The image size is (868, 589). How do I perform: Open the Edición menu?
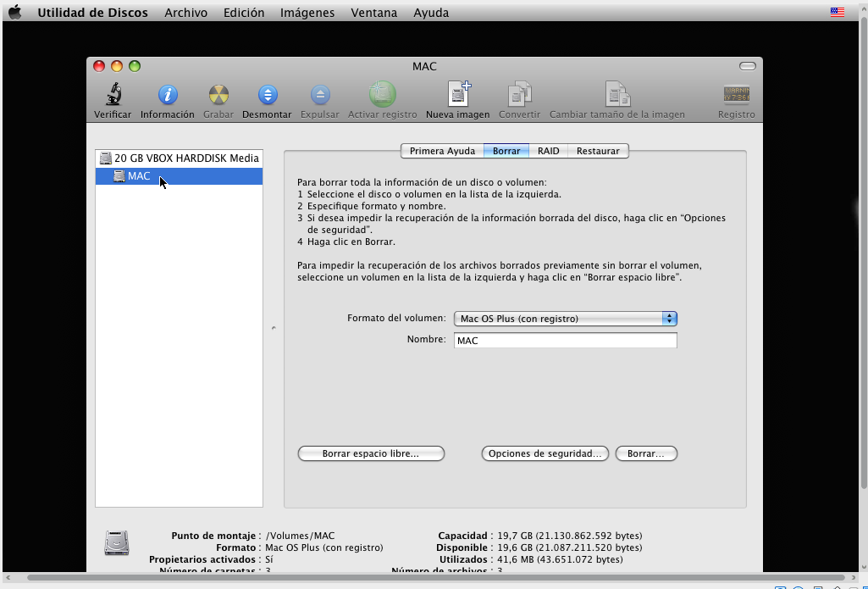click(x=244, y=12)
